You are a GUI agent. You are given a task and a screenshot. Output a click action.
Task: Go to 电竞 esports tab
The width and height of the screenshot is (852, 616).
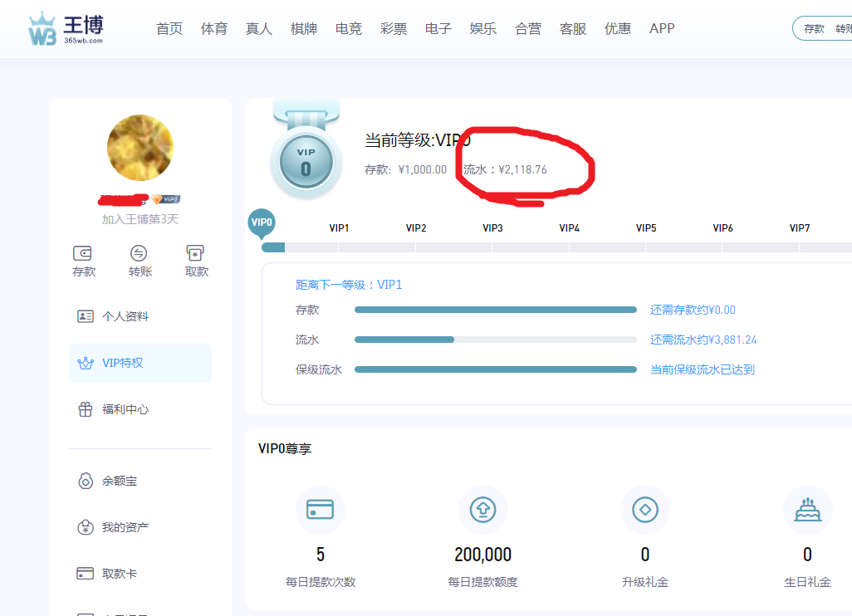coord(349,28)
